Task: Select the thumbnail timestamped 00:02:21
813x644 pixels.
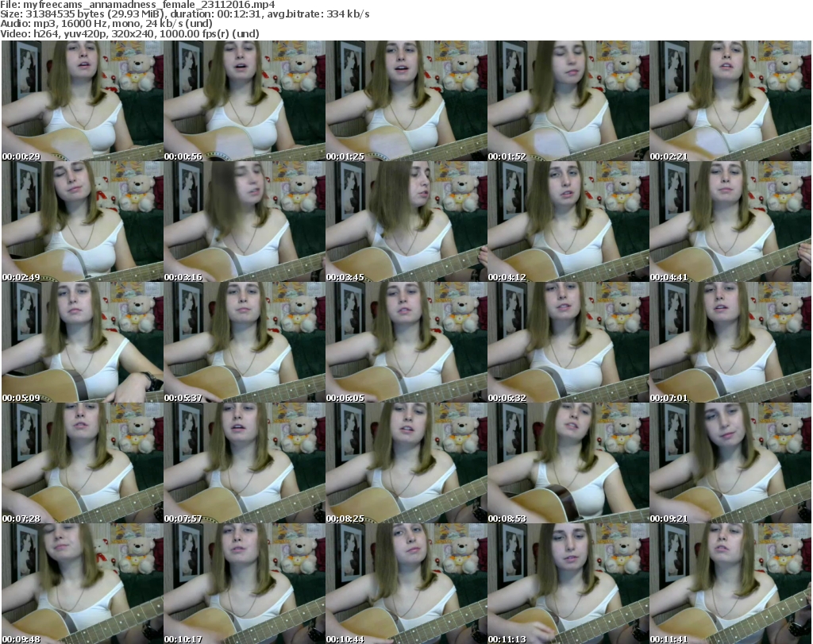Action: coord(730,101)
